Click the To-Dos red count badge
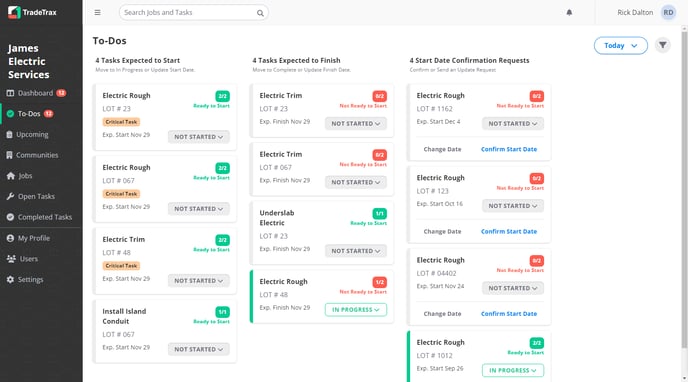 (x=48, y=114)
